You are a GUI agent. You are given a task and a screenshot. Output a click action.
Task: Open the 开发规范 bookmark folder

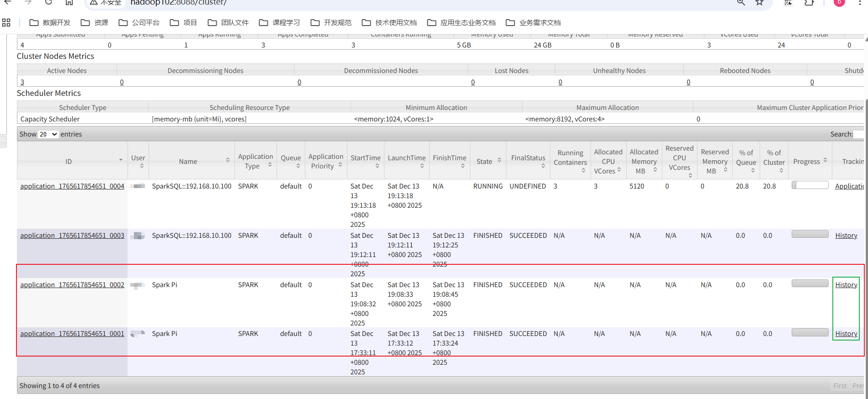click(331, 22)
